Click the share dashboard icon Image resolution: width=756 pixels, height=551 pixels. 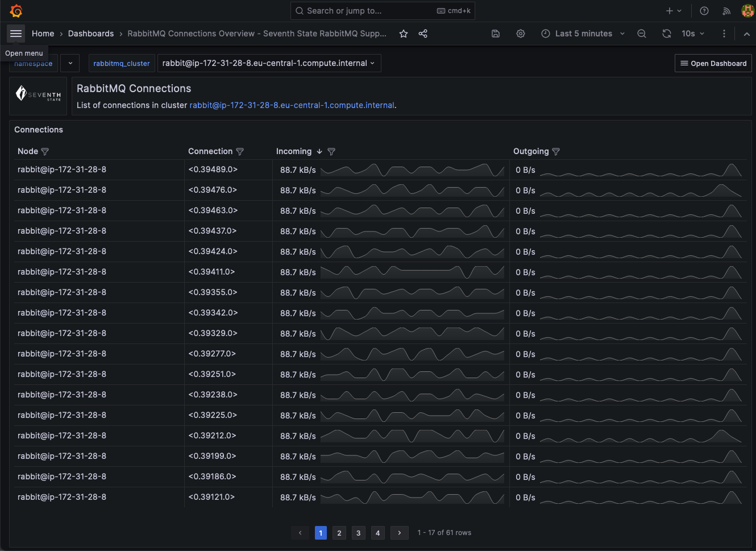coord(423,34)
